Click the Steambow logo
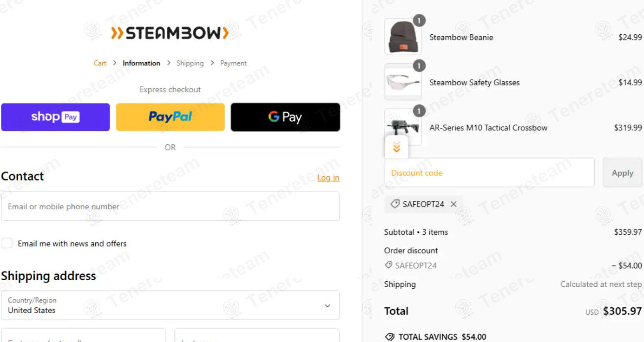644x342 pixels. (x=170, y=33)
